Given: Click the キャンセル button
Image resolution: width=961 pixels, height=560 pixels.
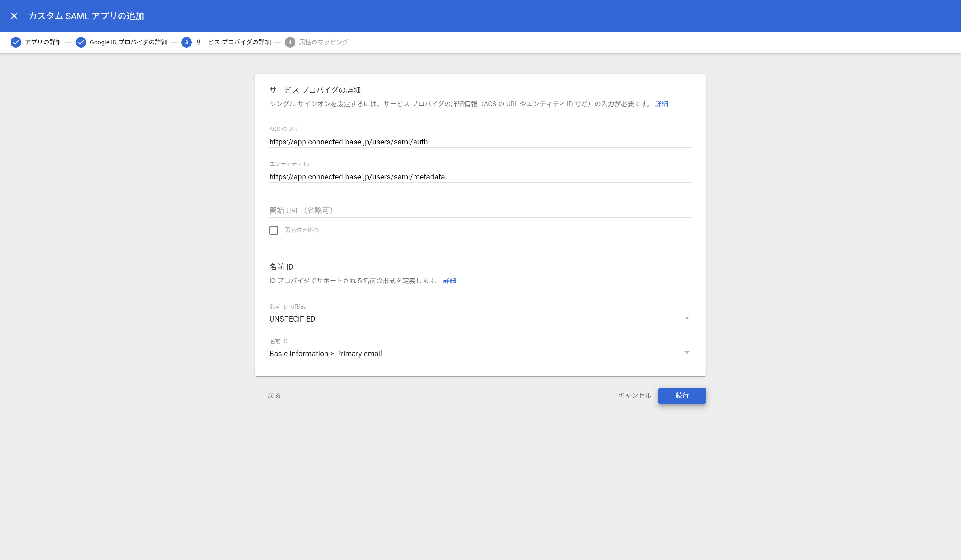Looking at the screenshot, I should click(635, 395).
